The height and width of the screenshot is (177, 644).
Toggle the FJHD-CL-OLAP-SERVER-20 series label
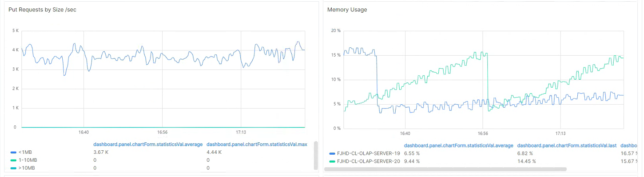pos(369,161)
